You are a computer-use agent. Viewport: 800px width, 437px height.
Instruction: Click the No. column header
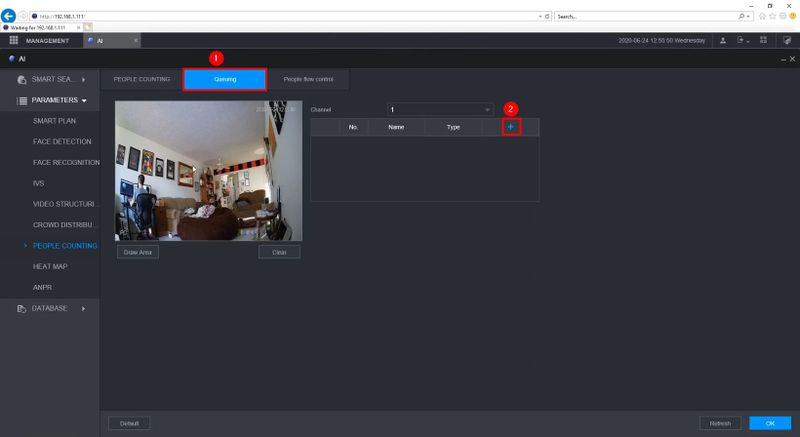click(x=353, y=127)
